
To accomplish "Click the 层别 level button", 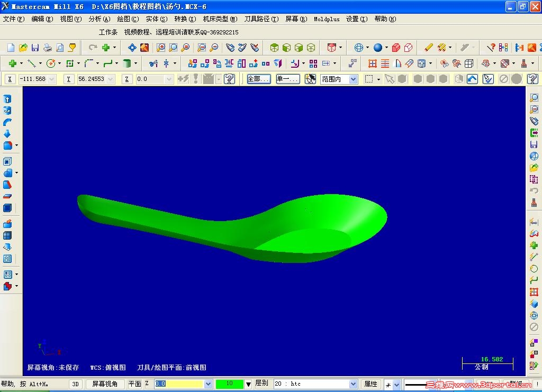I will pyautogui.click(x=261, y=384).
